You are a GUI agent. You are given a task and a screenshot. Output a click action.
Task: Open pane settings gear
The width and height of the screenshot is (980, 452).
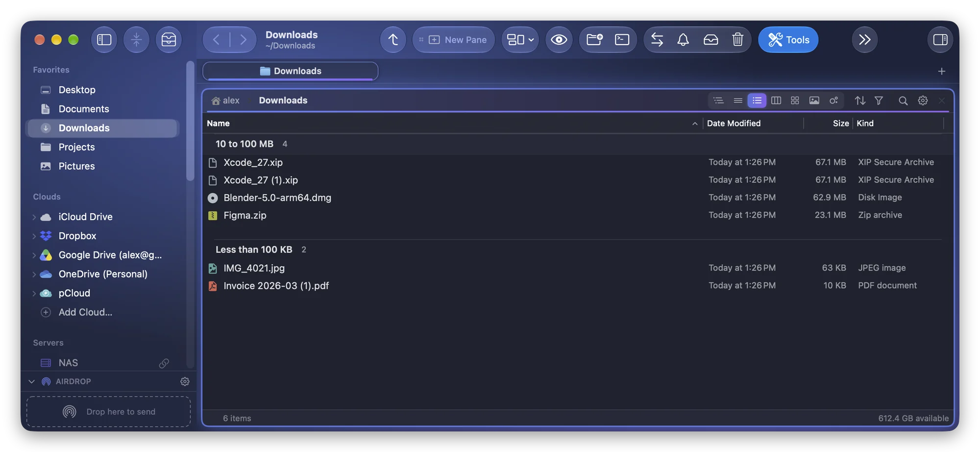pos(923,100)
